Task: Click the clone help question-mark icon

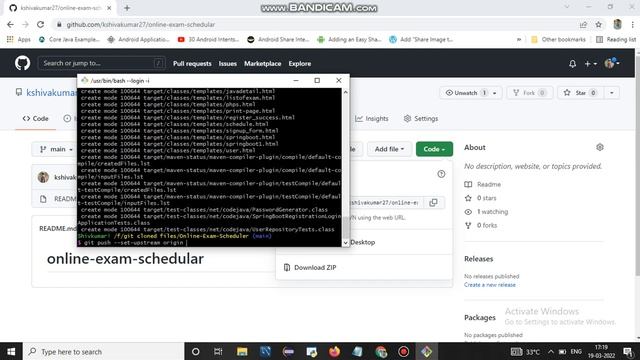Action: pyautogui.click(x=441, y=174)
